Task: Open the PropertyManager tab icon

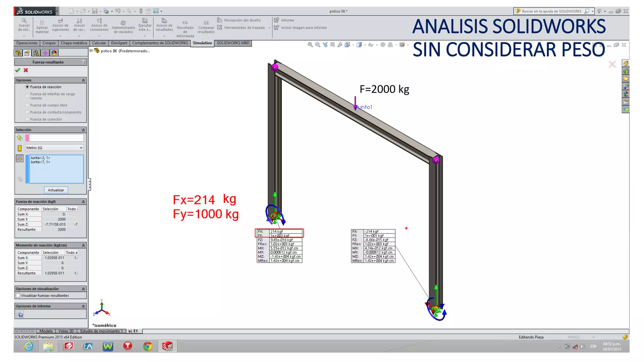Action: (27, 53)
